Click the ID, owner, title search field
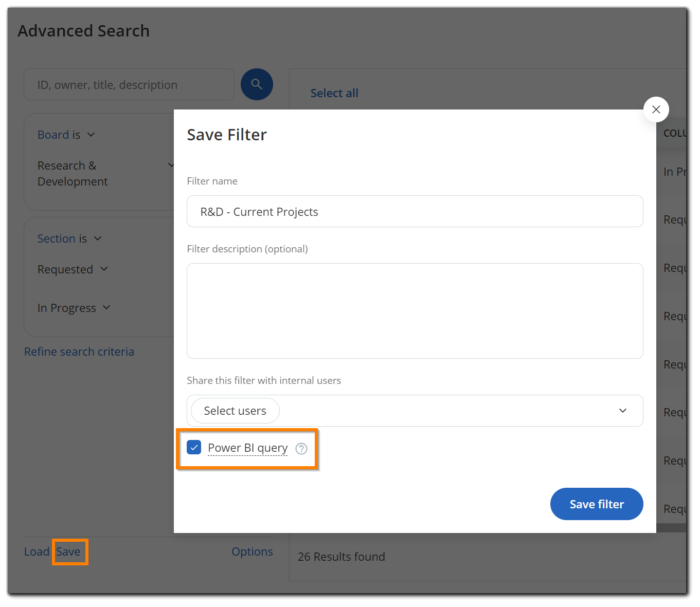Viewport: 700px width, 607px height. click(129, 85)
